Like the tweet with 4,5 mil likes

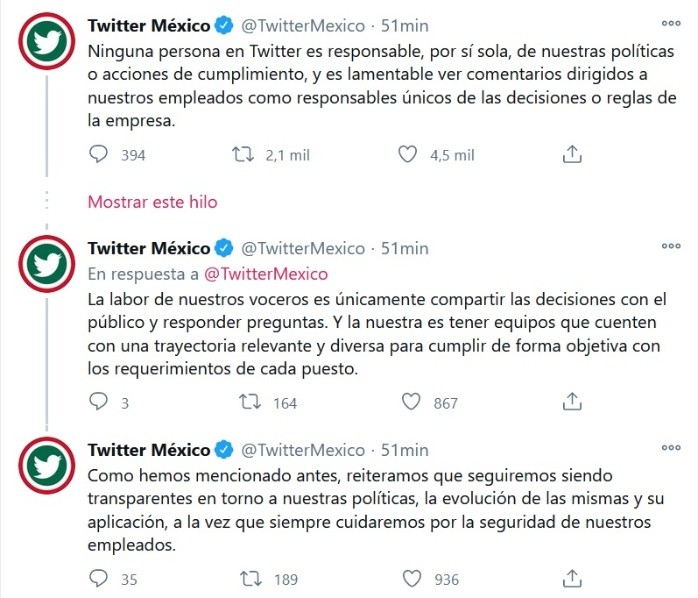pos(407,155)
